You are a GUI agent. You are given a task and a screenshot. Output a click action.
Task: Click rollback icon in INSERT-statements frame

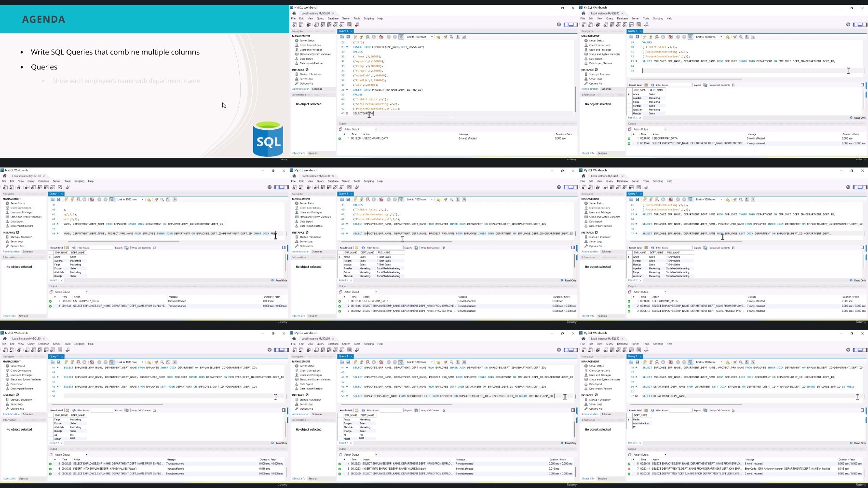click(395, 37)
